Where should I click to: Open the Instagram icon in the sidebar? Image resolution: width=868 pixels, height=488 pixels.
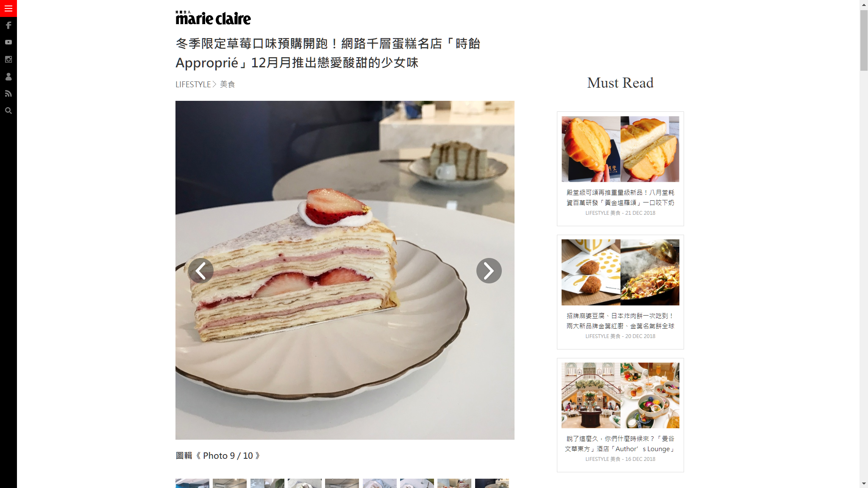pyautogui.click(x=8, y=59)
